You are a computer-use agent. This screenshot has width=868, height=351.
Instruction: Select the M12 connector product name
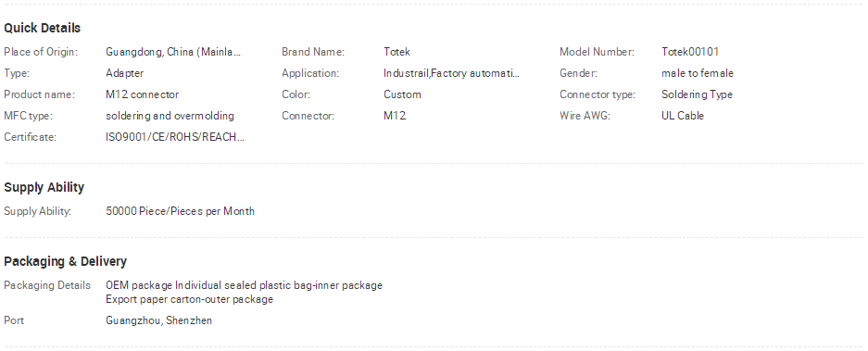tap(143, 94)
